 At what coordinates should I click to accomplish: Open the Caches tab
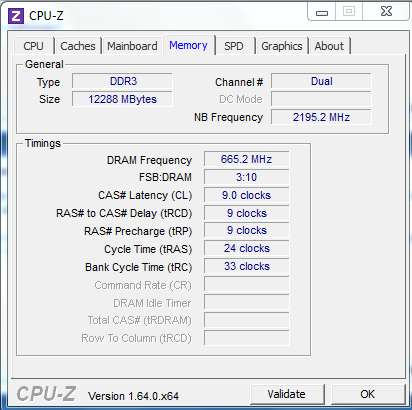pos(78,46)
